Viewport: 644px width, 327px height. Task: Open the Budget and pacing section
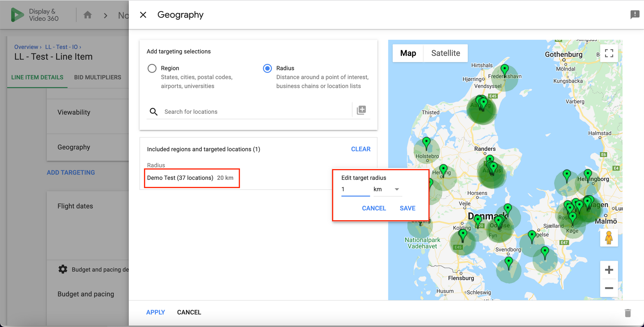[x=86, y=294]
